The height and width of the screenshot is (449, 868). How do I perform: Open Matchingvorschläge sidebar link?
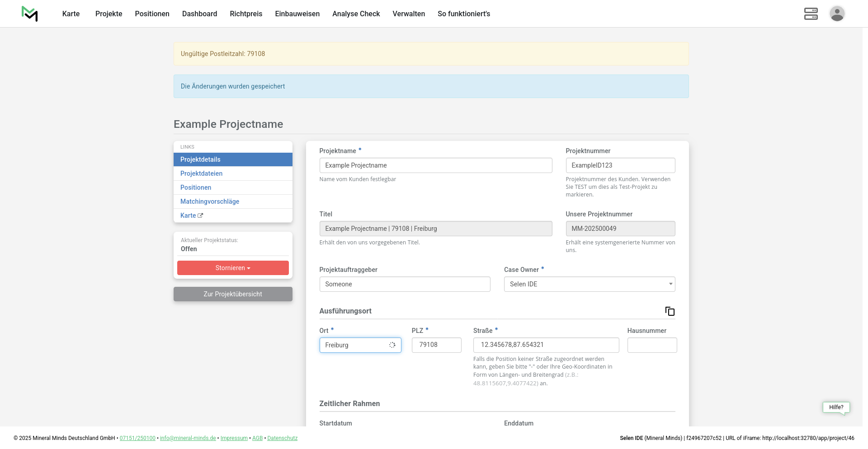pos(210,201)
